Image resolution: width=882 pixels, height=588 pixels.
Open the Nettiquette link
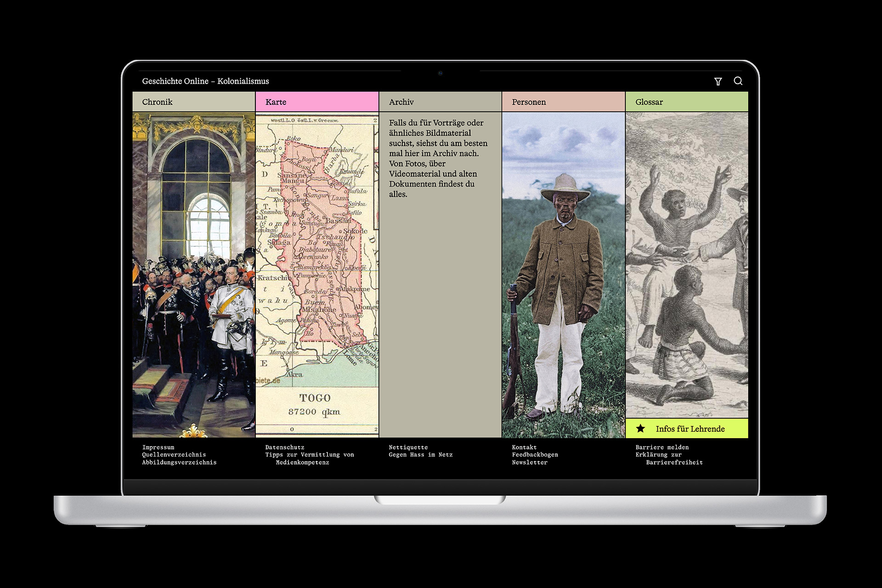408,447
